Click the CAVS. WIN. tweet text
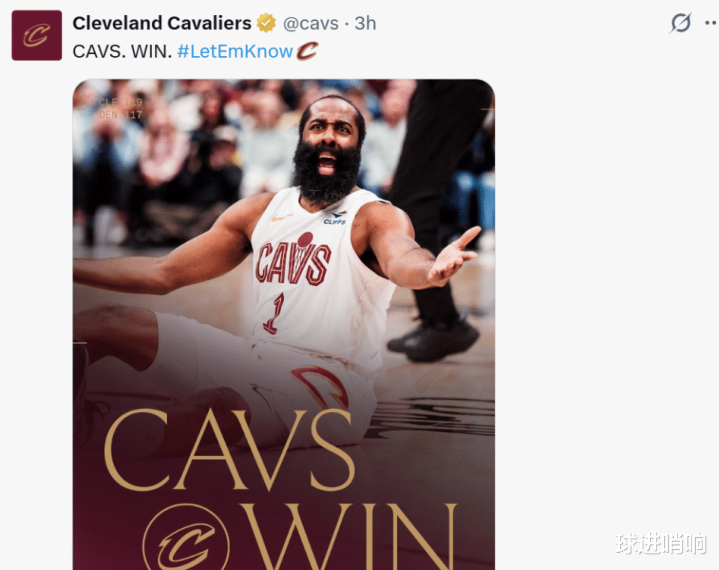The width and height of the screenshot is (719, 570). (122, 51)
